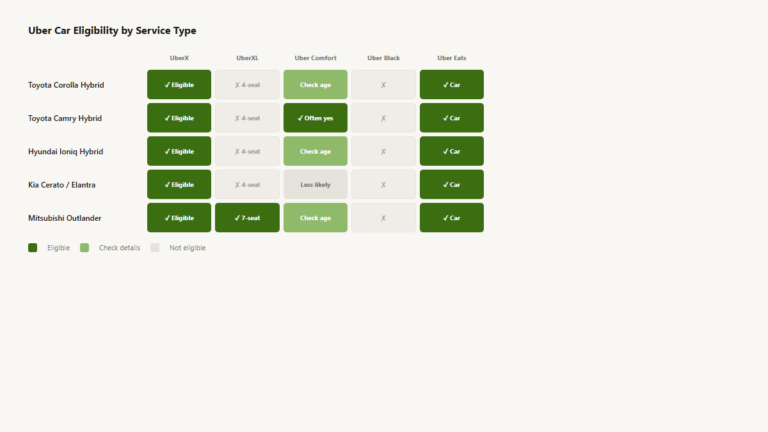
Task: Click Toyota Corolla Hybrid Uber Black X cell
Action: tap(384, 84)
